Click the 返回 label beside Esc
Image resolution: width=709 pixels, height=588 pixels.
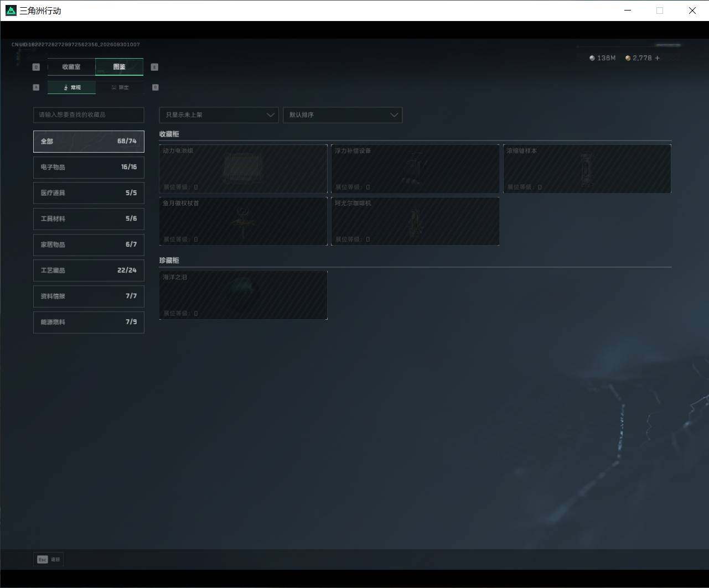55,560
